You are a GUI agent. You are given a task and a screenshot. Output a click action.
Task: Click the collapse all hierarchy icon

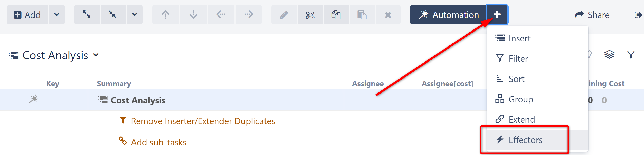click(113, 15)
